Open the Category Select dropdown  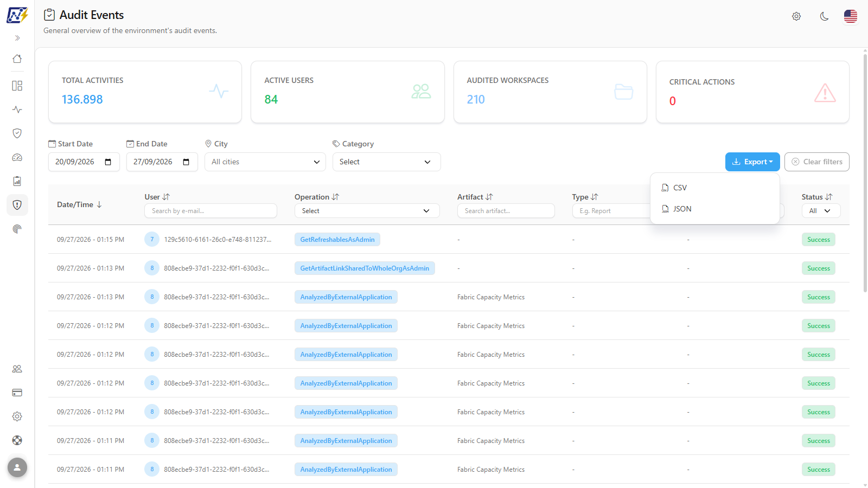(387, 162)
